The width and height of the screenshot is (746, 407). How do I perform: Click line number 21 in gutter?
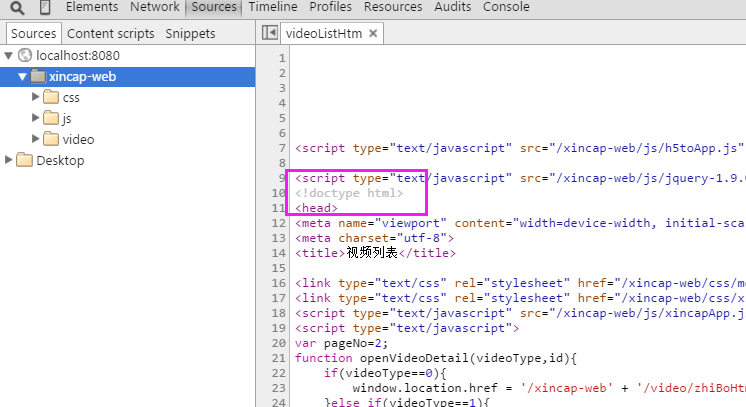(x=279, y=358)
